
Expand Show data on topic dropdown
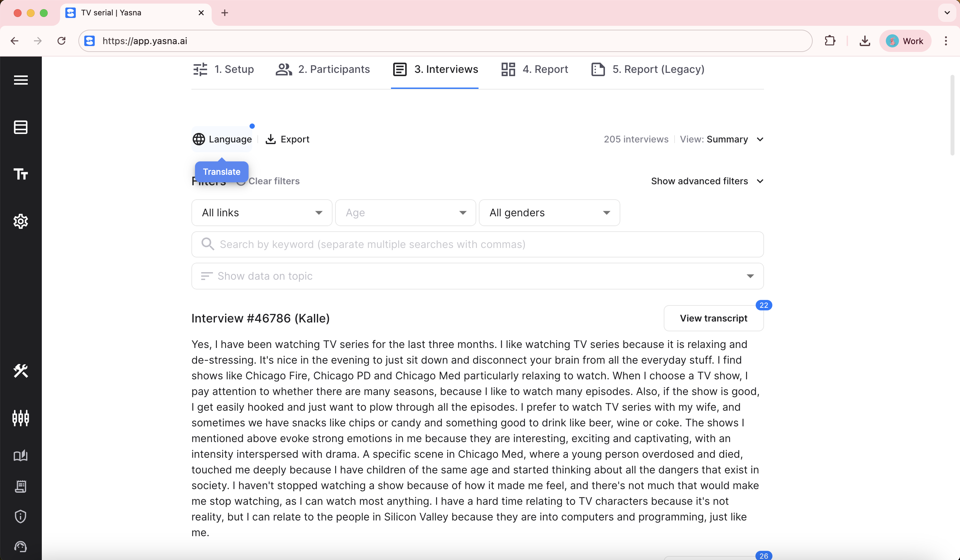[x=477, y=276]
